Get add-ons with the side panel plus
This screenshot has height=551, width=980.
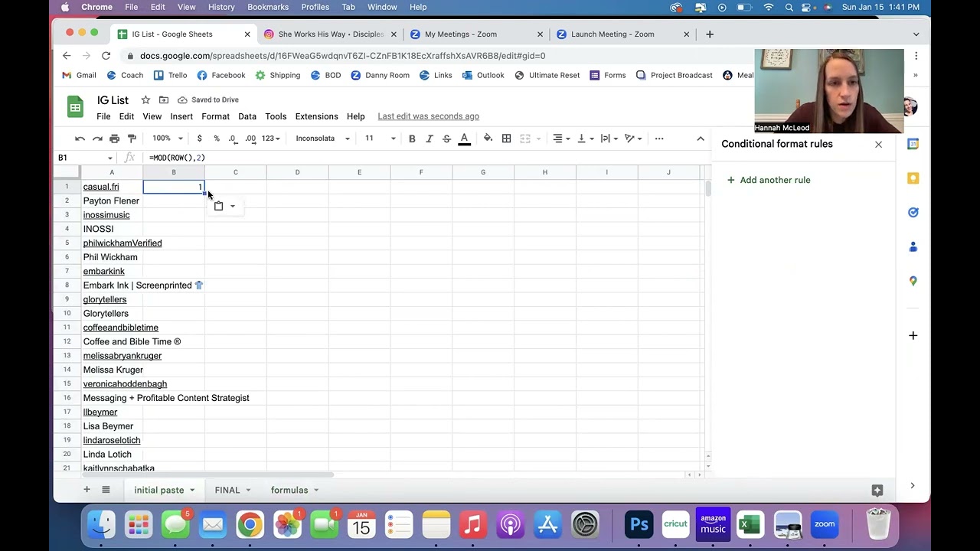tap(913, 335)
